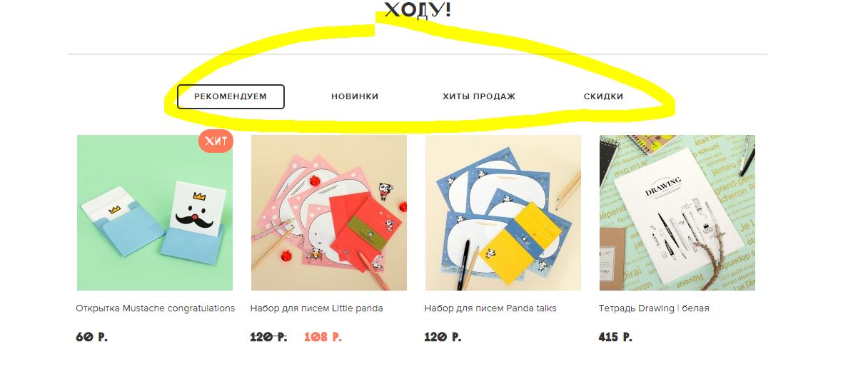Click the 415 р. notebook price
Image resolution: width=868 pixels, height=387 pixels.
click(615, 337)
